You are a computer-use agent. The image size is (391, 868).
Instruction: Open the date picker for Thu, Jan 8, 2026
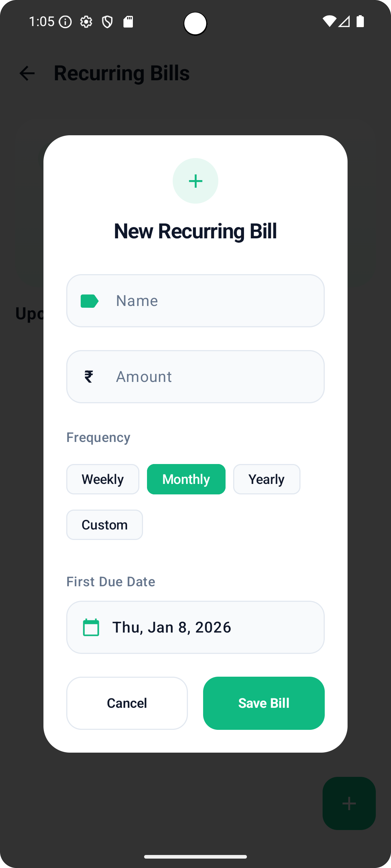[x=195, y=627]
